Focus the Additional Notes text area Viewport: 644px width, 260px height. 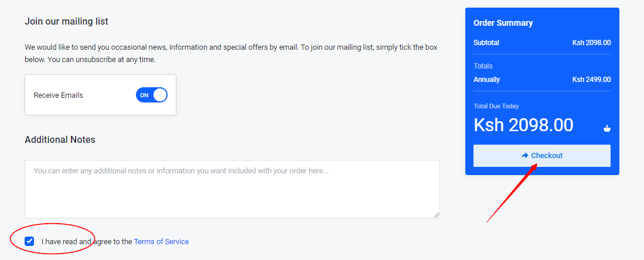coord(232,189)
